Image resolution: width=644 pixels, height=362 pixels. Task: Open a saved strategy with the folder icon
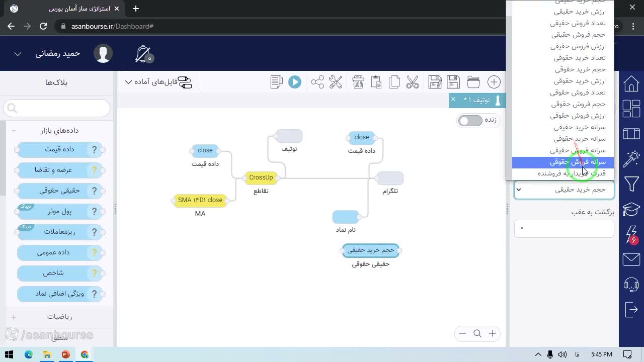click(x=473, y=82)
